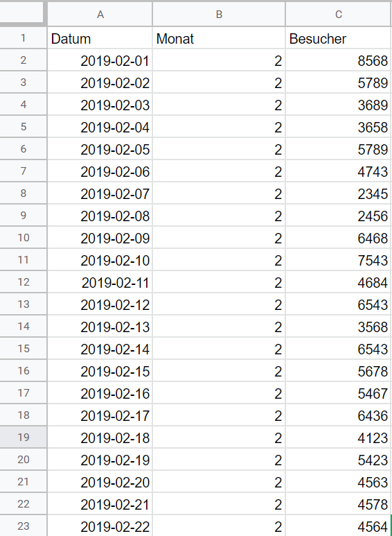Select row 23 header
Screen dimensions: 392x536
click(24, 526)
